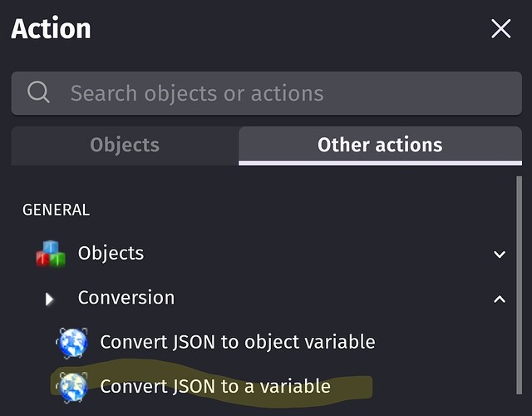Click the Objects colored cubes icon
Screen dimensions: 532x416
pos(51,254)
